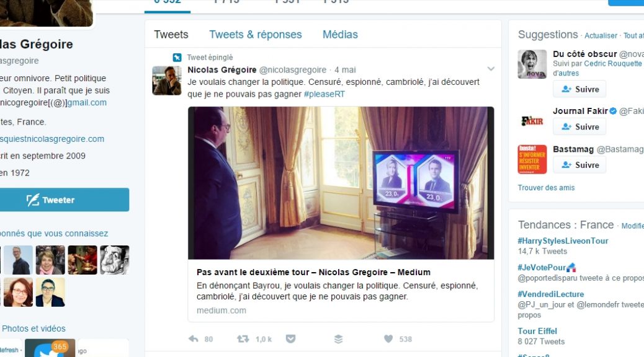Retweet the pinned tweet via retweet icon
This screenshot has width=644, height=357.
point(243,339)
